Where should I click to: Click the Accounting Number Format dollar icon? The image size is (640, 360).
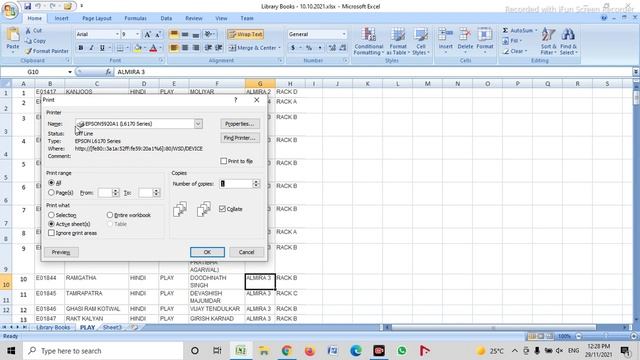pos(293,48)
